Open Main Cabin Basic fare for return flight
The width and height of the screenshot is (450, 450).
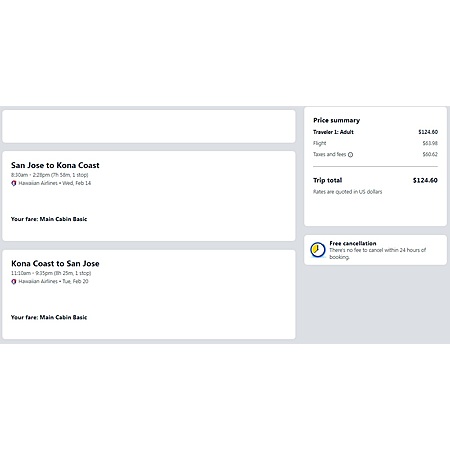(x=49, y=317)
